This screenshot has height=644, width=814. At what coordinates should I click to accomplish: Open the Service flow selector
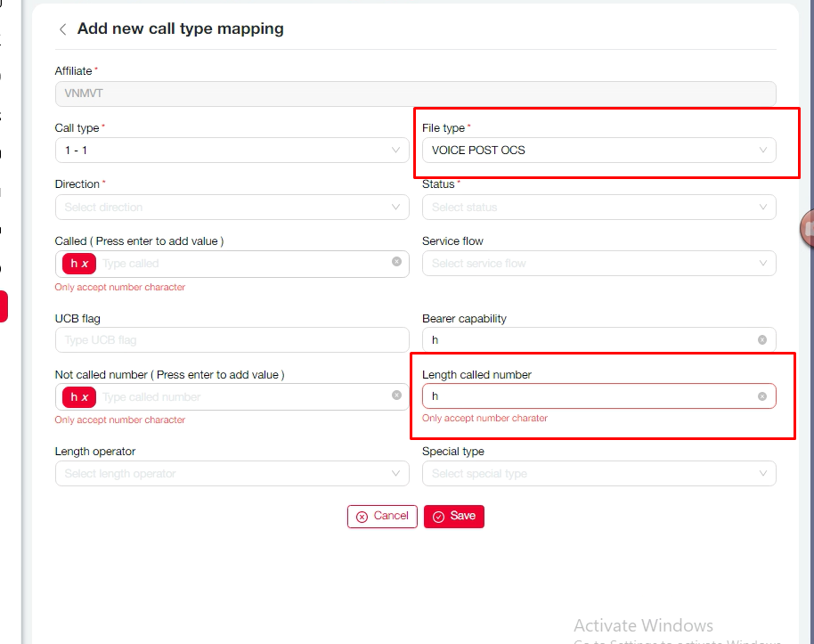pyautogui.click(x=598, y=264)
